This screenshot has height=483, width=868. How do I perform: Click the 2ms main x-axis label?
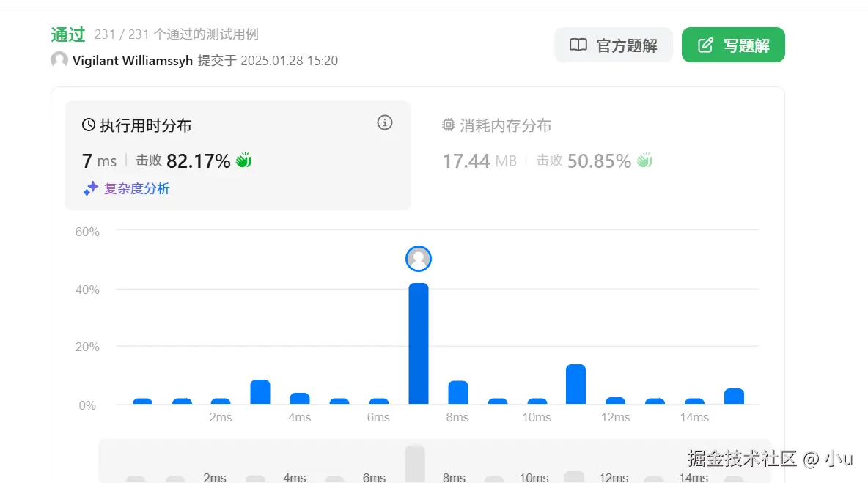[x=221, y=417]
